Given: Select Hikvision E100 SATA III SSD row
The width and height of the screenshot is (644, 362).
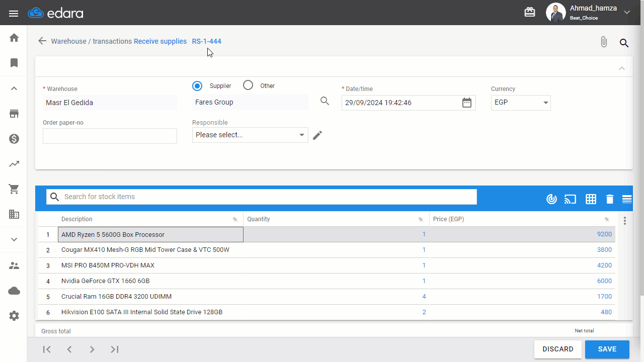Looking at the screenshot, I should (327, 312).
